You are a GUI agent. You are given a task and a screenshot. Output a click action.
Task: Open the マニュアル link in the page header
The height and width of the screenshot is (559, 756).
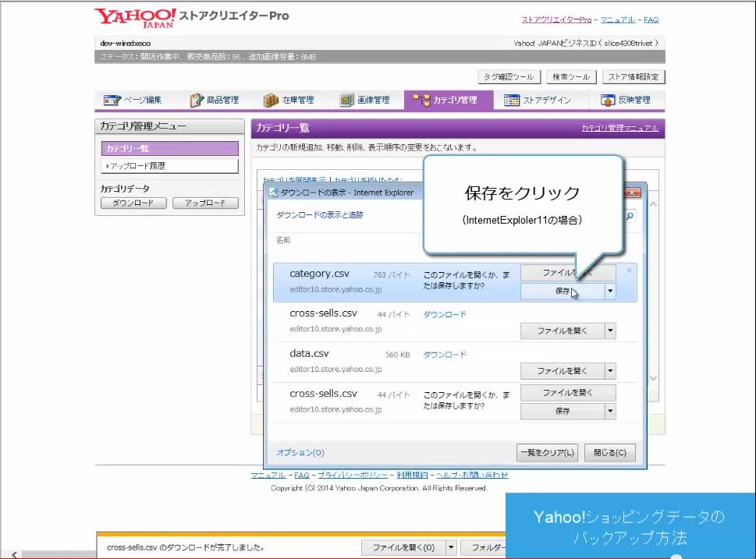coord(618,19)
